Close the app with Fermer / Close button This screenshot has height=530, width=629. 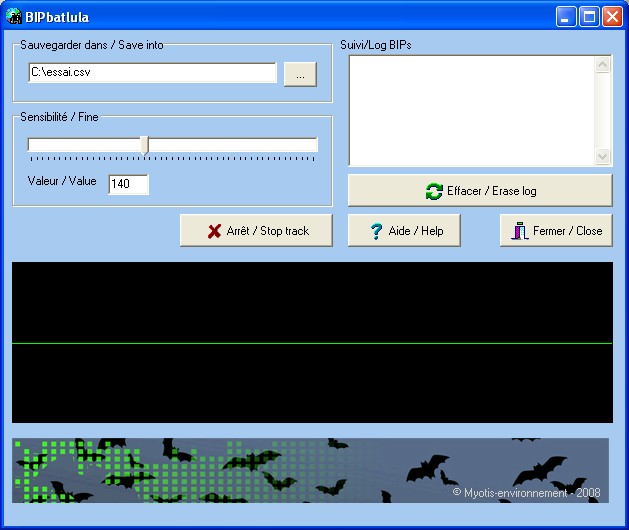[x=556, y=230]
